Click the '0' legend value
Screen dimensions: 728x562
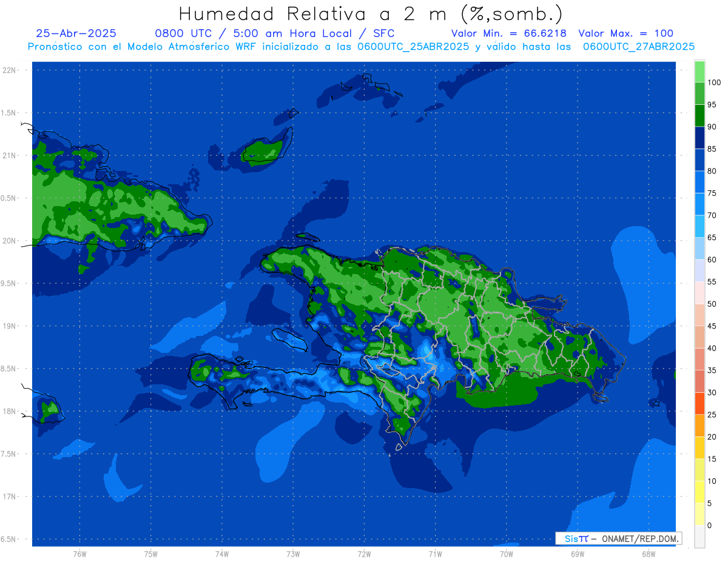tap(710, 525)
